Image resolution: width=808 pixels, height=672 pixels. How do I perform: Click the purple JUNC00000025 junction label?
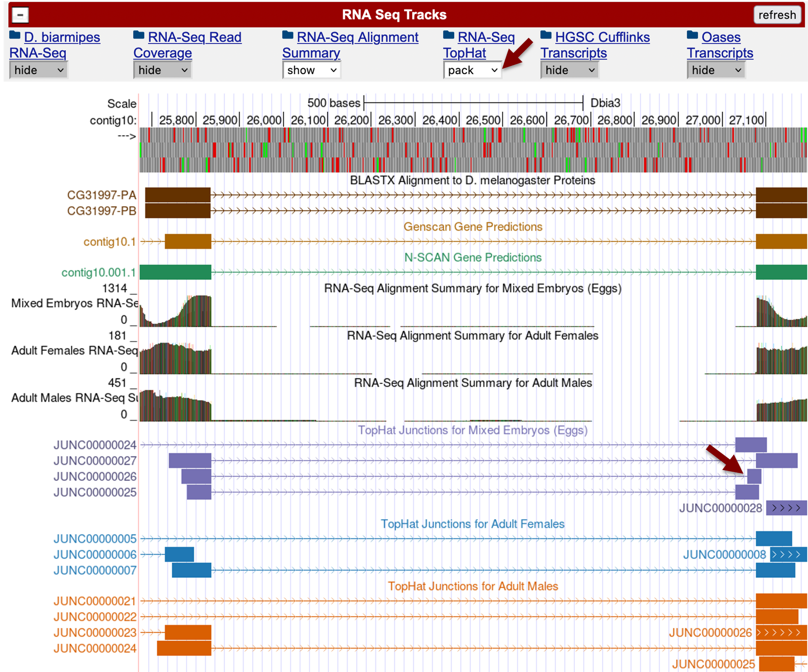[x=95, y=492]
